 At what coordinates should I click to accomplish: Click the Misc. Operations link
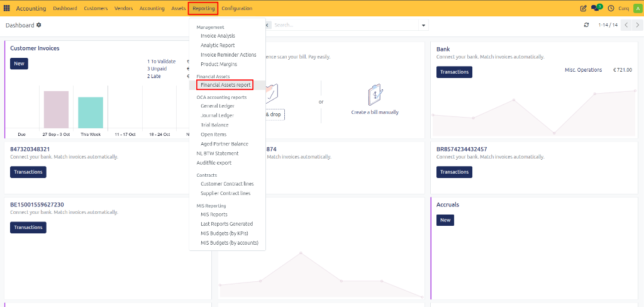[583, 70]
